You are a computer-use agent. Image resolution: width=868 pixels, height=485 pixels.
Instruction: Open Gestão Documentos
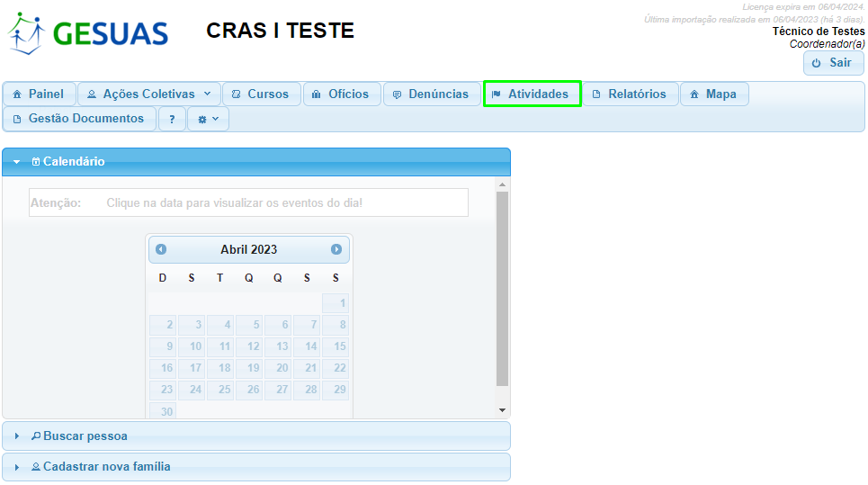click(80, 119)
